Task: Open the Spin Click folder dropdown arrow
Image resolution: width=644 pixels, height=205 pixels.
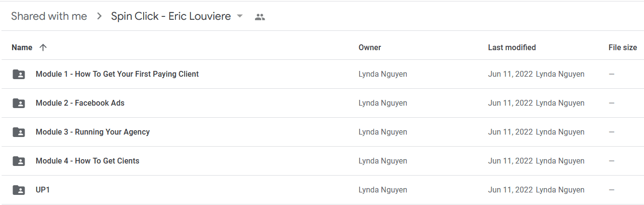Action: pyautogui.click(x=240, y=16)
